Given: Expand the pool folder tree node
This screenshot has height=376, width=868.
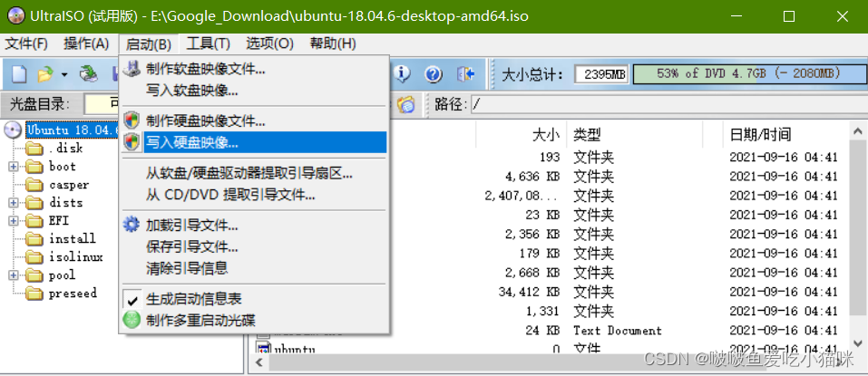Looking at the screenshot, I should point(14,275).
